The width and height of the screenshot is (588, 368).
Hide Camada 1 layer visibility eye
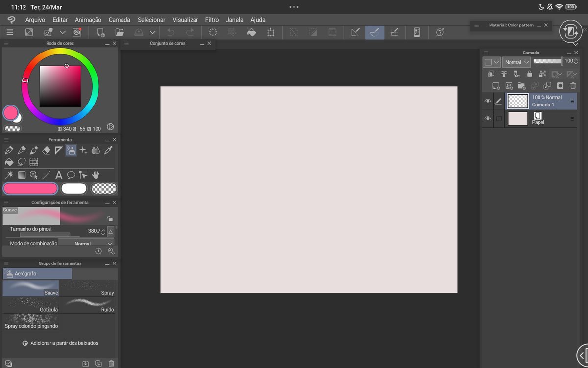(488, 101)
